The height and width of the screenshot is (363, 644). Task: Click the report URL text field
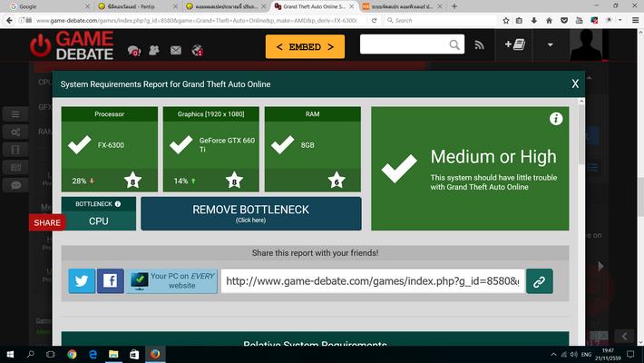click(x=373, y=281)
